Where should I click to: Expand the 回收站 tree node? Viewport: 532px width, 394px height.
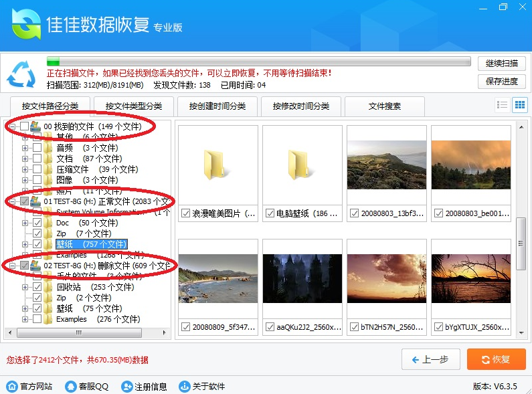pyautogui.click(x=25, y=287)
